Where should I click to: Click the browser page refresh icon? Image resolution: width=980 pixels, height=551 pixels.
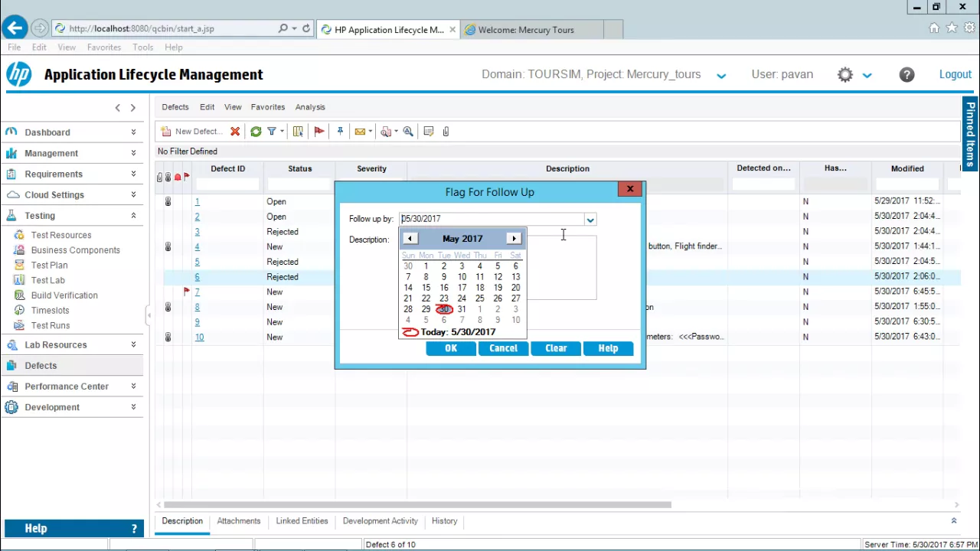[x=306, y=28]
